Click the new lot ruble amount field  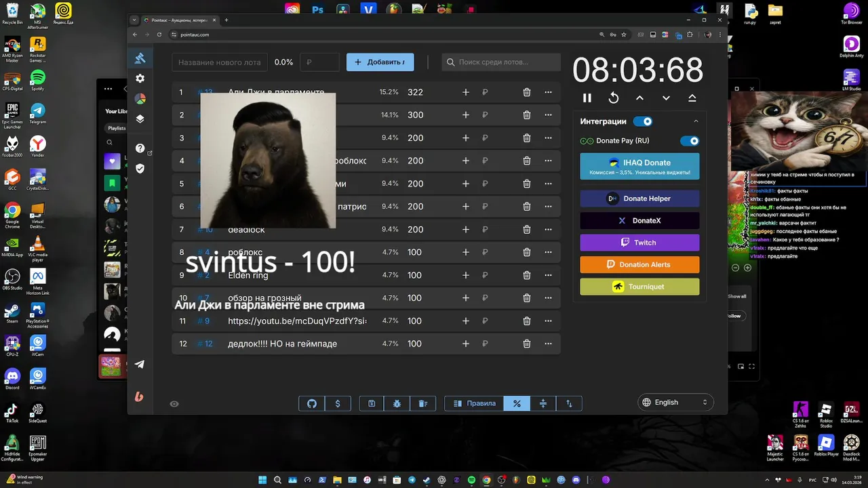[319, 62]
